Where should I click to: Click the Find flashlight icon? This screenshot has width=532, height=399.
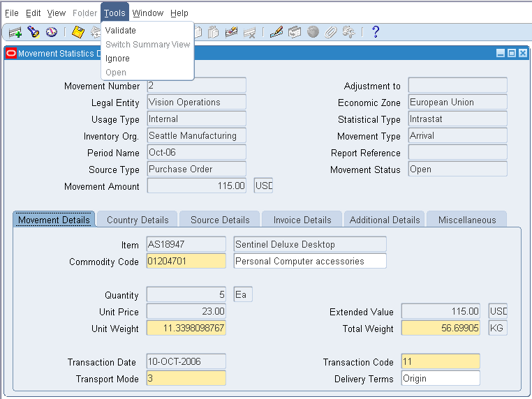click(34, 32)
